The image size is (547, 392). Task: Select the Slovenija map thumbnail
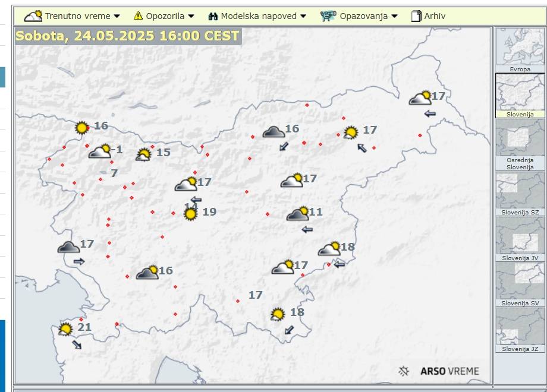(520, 93)
